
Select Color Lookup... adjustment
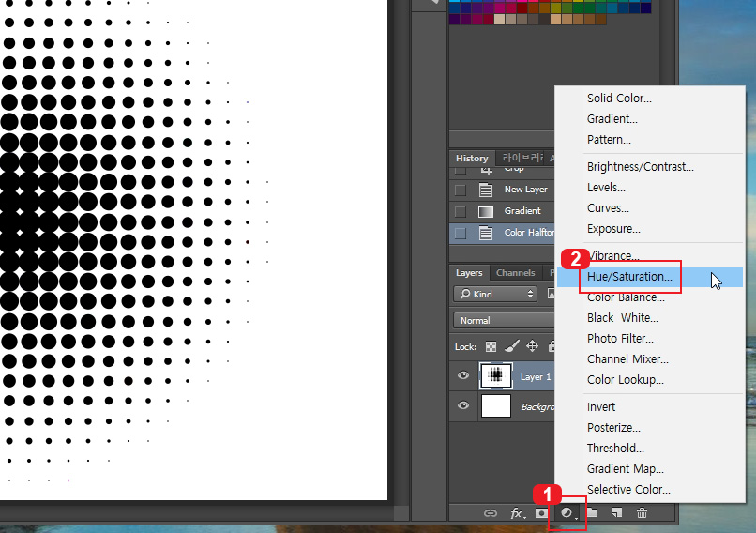(x=626, y=381)
